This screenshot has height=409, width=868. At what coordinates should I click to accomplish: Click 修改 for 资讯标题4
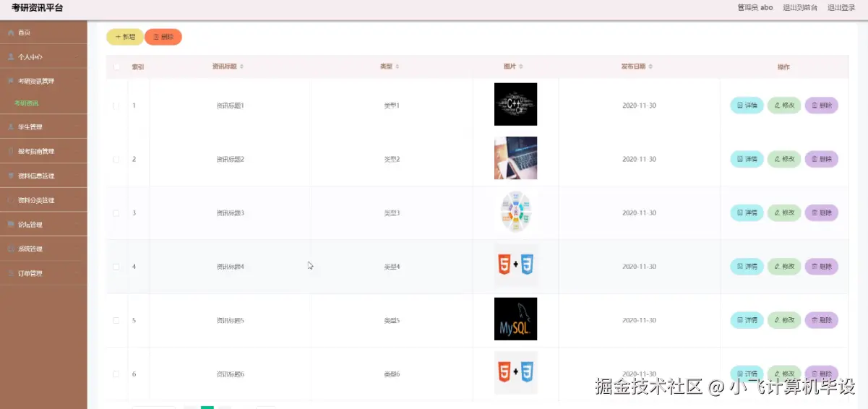coord(784,267)
